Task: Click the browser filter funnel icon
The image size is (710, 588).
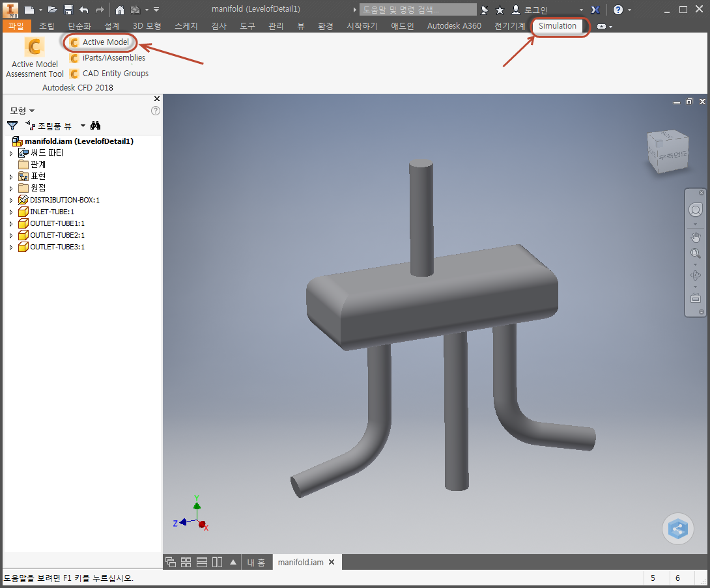Action: tap(12, 126)
